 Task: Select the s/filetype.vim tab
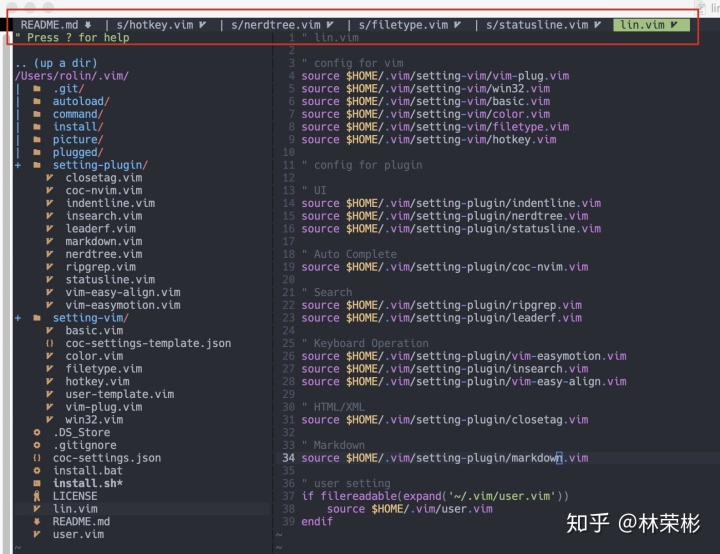(410, 25)
